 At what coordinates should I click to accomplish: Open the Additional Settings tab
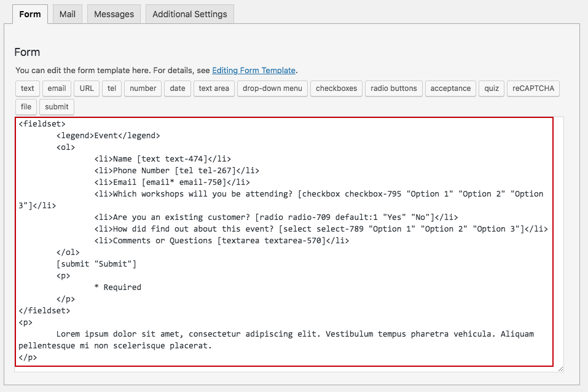click(x=190, y=14)
